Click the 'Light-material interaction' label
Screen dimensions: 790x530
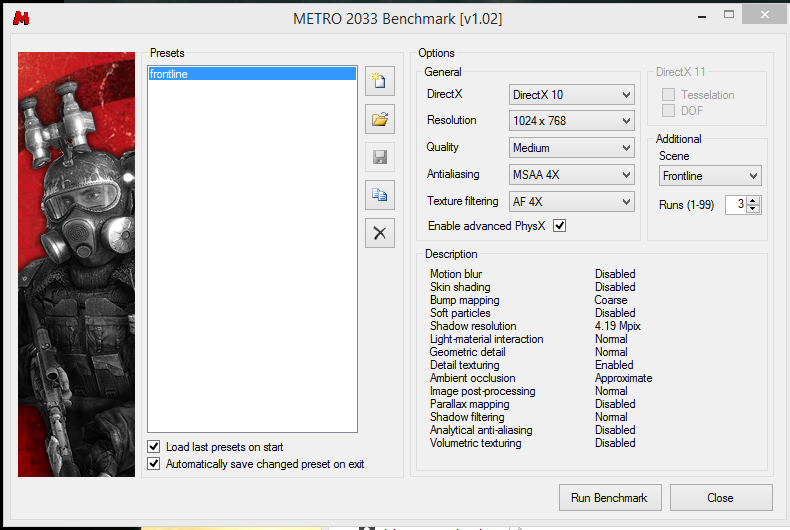click(x=487, y=339)
